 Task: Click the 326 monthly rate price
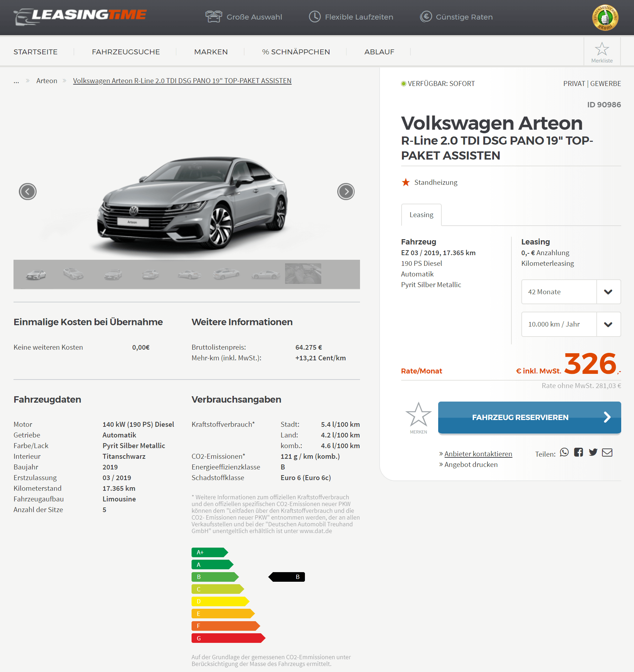tap(590, 363)
